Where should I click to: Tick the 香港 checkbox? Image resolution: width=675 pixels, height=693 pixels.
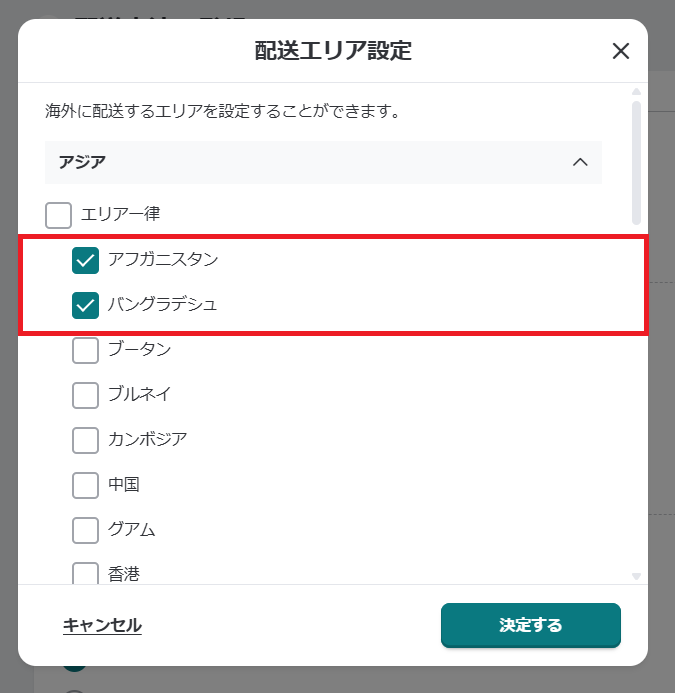[x=86, y=573]
